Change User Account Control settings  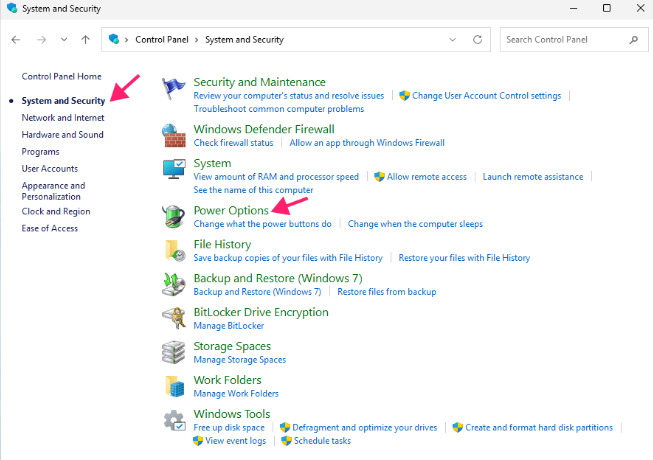coord(486,96)
